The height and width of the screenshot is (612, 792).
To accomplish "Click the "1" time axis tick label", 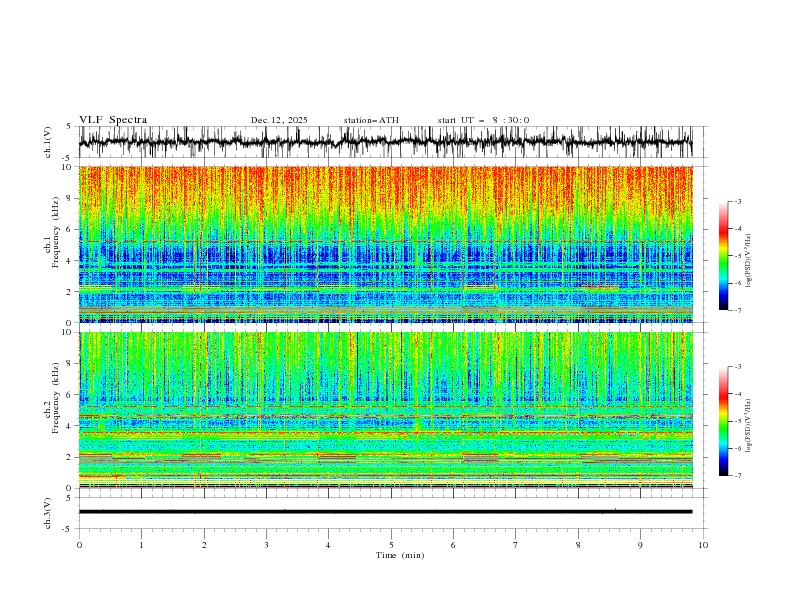I will click(141, 545).
